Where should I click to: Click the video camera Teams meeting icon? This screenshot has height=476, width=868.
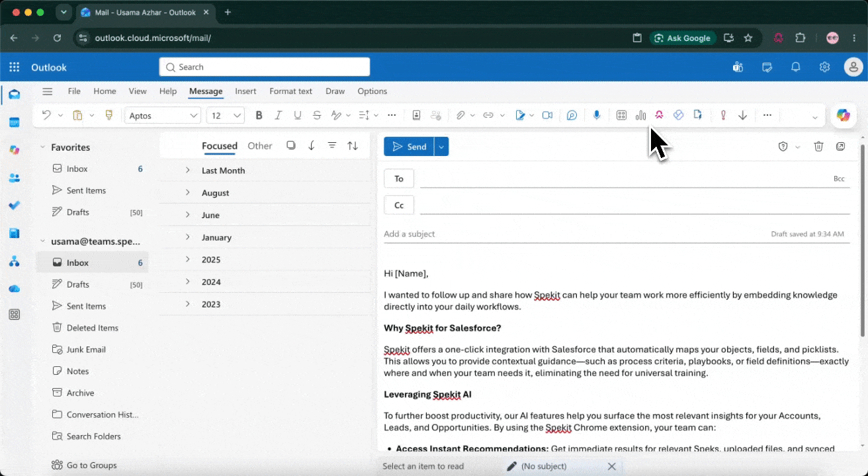point(547,115)
